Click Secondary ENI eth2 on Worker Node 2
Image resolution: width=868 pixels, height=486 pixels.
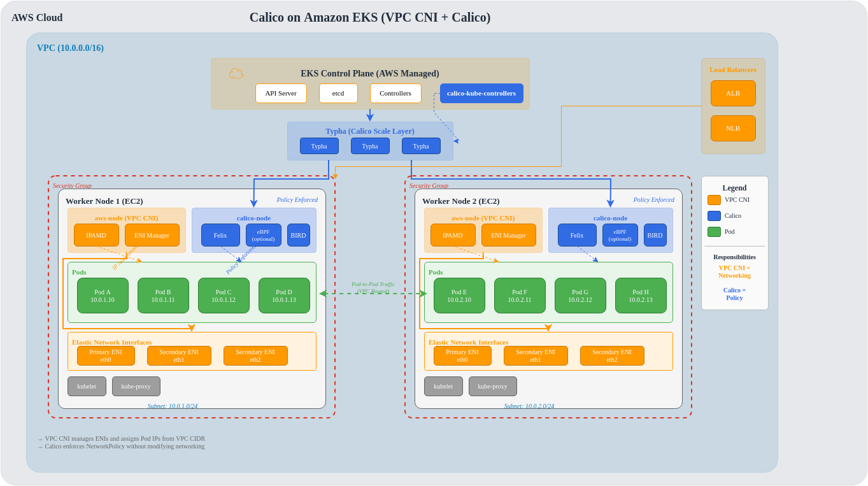612,356
